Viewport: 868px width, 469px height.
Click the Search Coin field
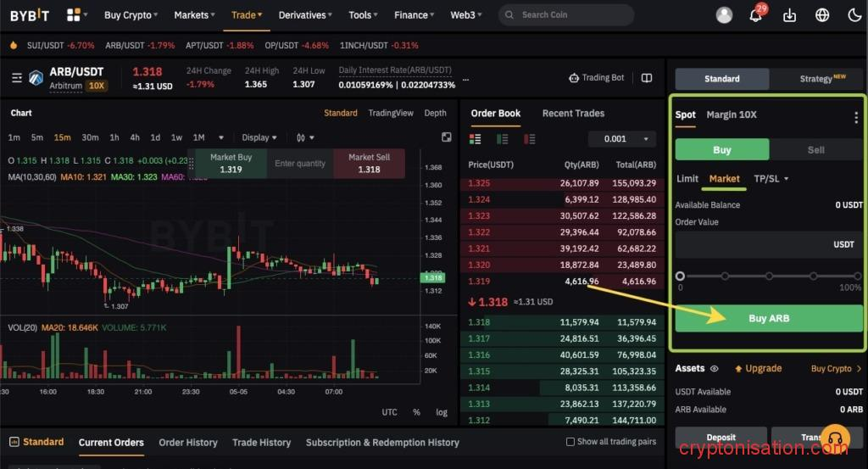566,15
